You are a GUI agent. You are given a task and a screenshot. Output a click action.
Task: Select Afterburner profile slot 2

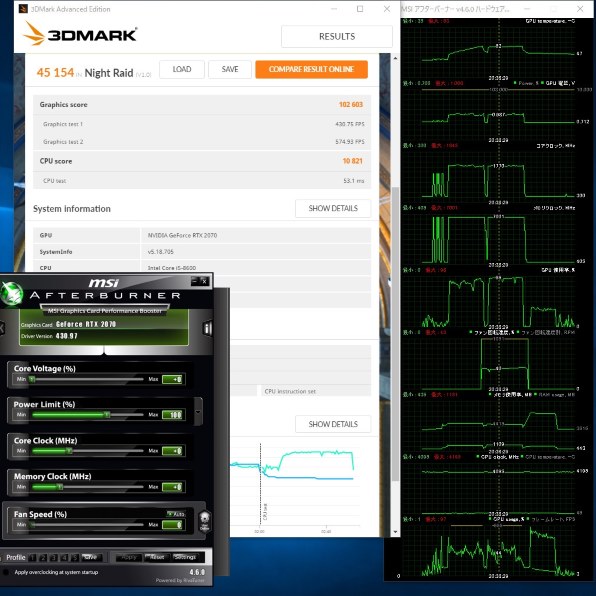point(43,557)
